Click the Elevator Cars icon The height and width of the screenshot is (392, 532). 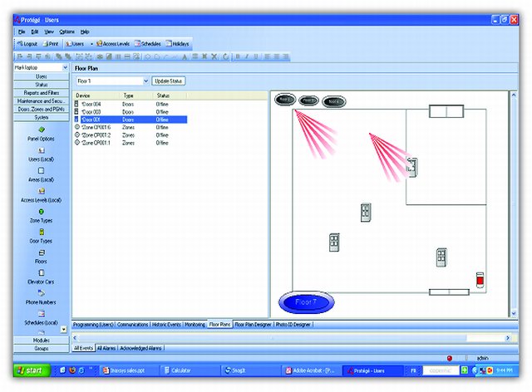coord(41,273)
